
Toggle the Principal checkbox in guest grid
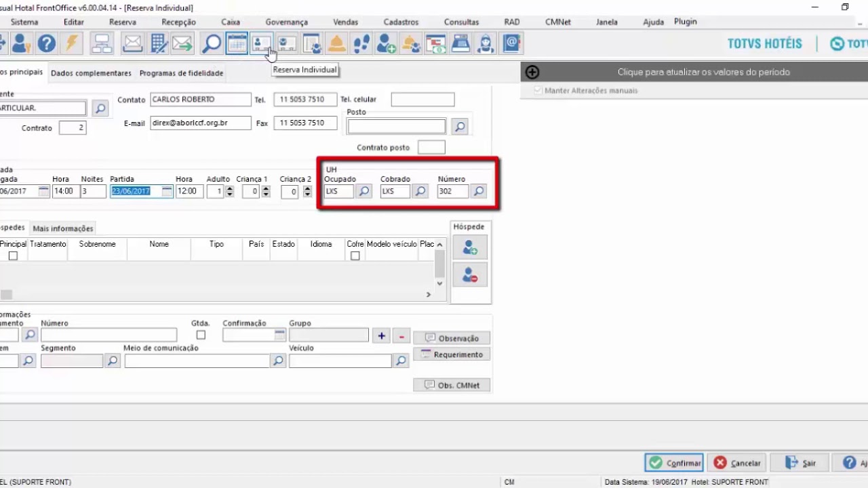tap(13, 256)
